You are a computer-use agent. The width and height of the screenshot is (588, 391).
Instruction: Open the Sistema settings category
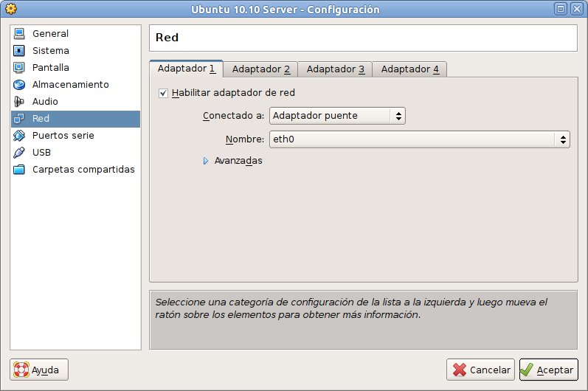coord(75,51)
